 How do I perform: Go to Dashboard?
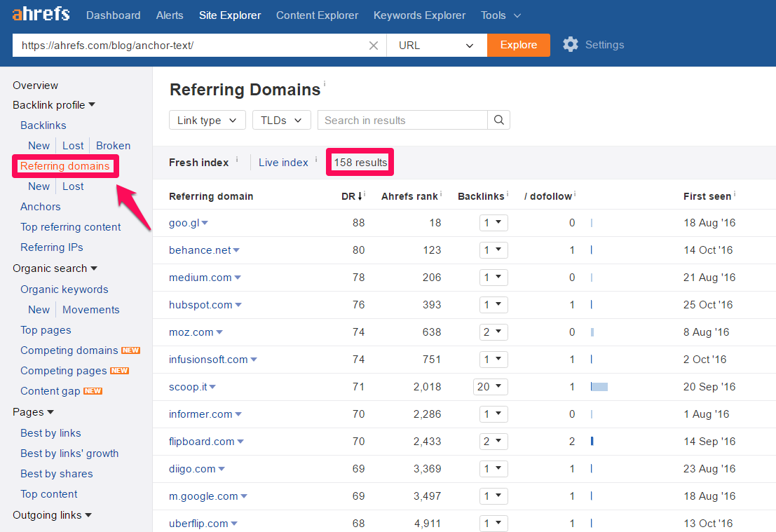114,15
